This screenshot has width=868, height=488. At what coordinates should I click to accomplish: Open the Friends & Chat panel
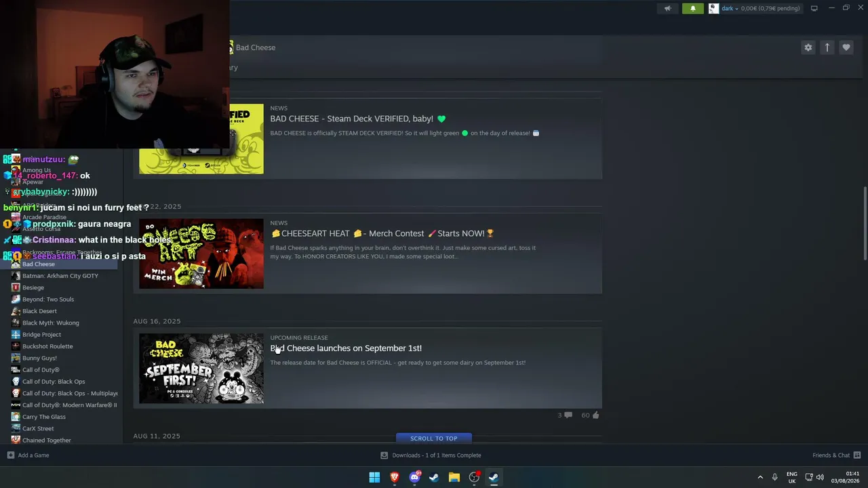836,455
